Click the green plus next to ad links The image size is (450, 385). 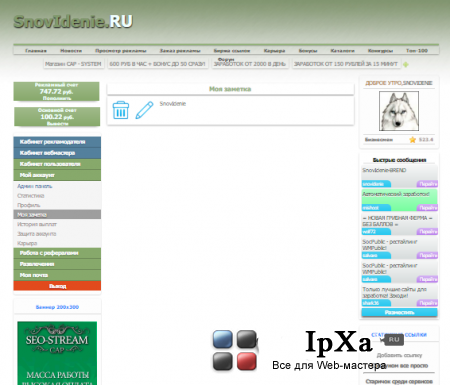point(406,65)
